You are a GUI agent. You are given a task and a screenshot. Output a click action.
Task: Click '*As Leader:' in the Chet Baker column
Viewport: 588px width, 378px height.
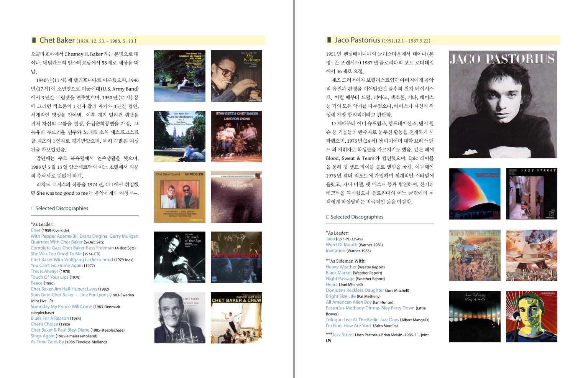(x=42, y=224)
